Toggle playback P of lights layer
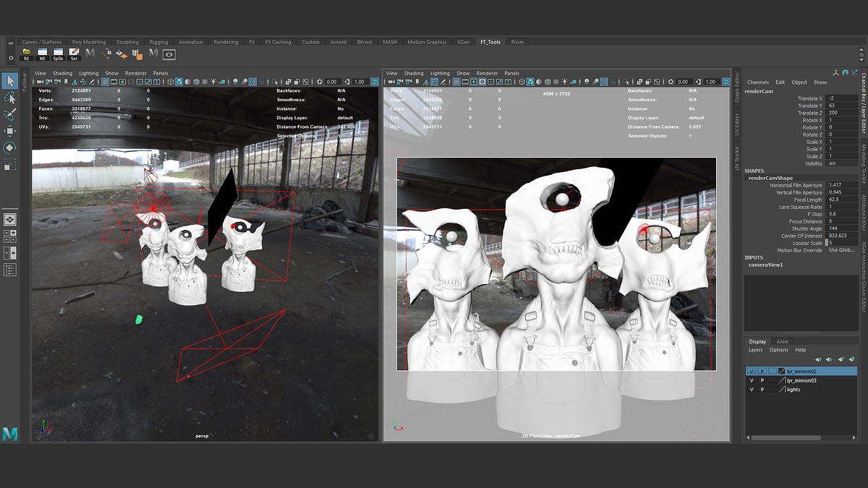The height and width of the screenshot is (488, 868). [762, 389]
